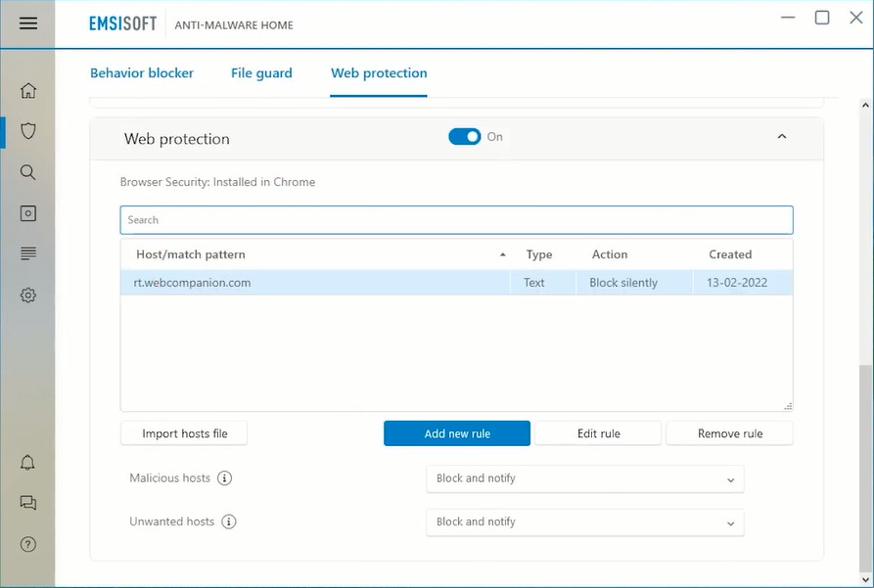Open the chat feedback icon
Screen dimensions: 874x588
pos(27,503)
